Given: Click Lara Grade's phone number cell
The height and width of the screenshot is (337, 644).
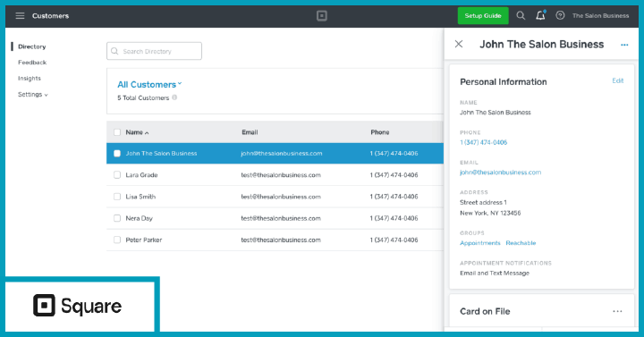Looking at the screenshot, I should click(x=394, y=175).
